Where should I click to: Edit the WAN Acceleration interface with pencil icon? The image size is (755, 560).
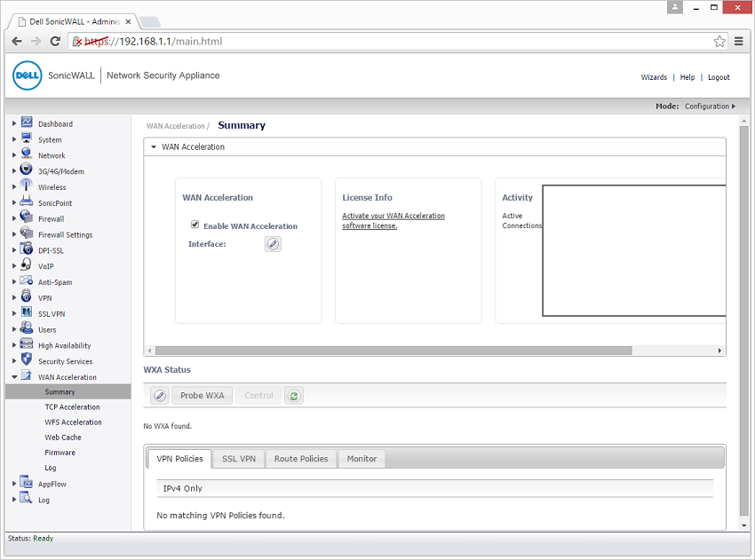pos(273,244)
